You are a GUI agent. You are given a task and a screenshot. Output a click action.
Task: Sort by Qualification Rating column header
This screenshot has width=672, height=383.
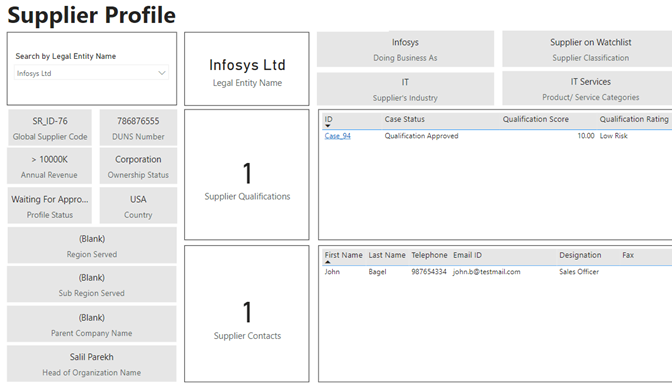click(x=634, y=119)
